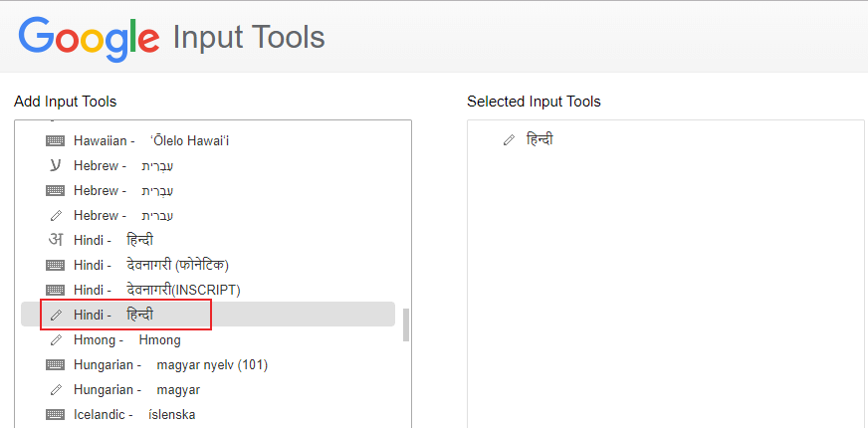Image resolution: width=868 pixels, height=428 pixels.
Task: Select 'Hindi - देवनागरी(INSCRIPT)' label
Action: pyautogui.click(x=156, y=290)
